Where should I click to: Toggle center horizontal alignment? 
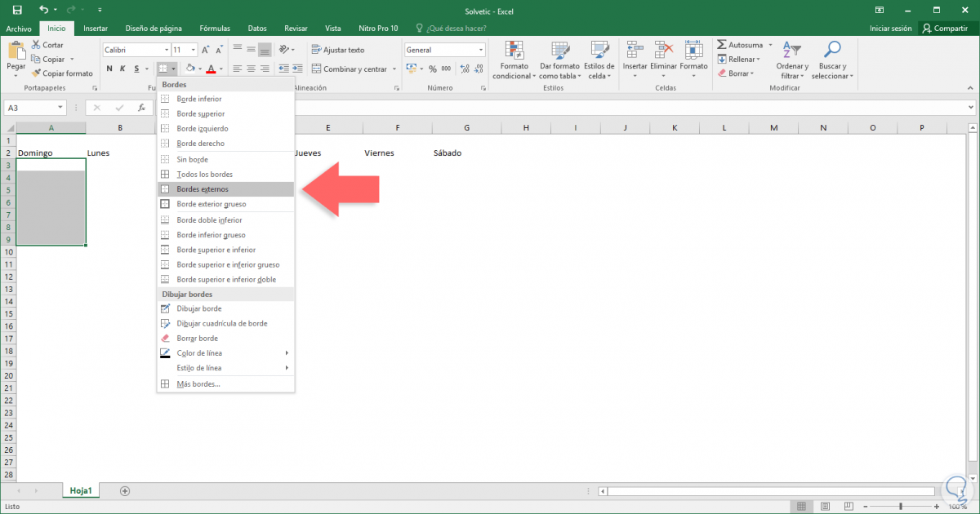point(251,69)
